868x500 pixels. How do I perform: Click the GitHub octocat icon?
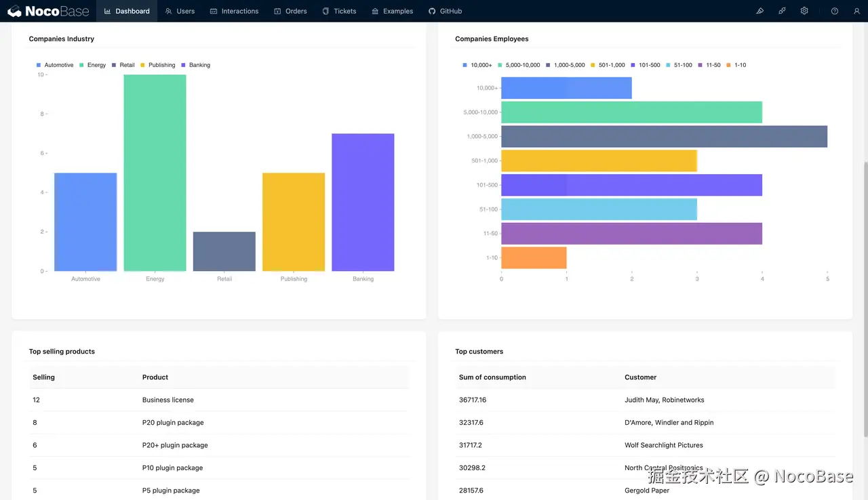(432, 11)
